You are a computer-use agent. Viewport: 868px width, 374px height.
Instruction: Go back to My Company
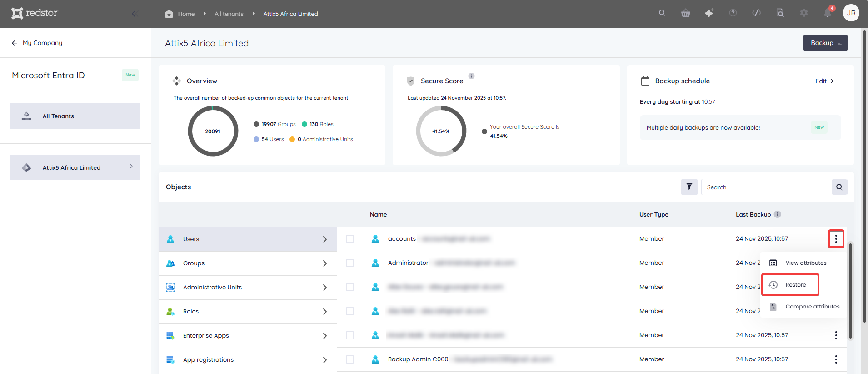(x=43, y=43)
